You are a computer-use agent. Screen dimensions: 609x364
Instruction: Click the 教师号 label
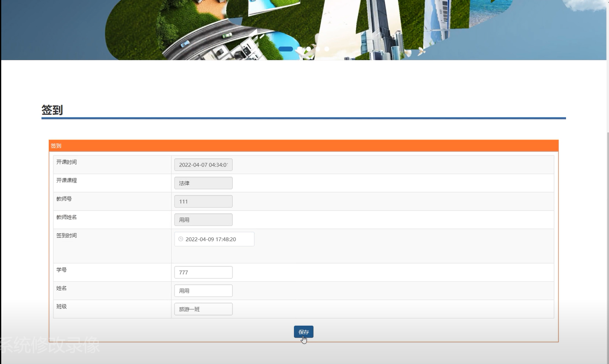click(64, 199)
